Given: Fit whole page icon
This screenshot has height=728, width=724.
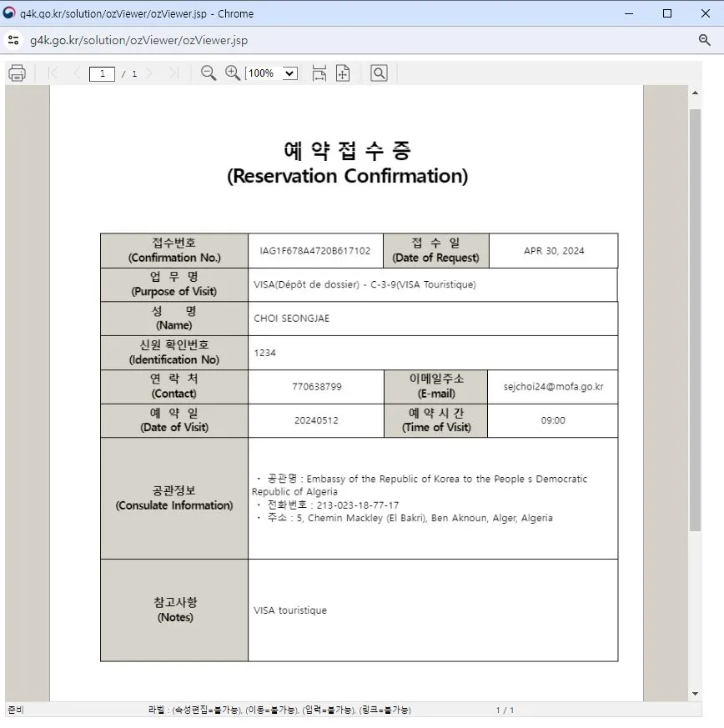Looking at the screenshot, I should [343, 73].
